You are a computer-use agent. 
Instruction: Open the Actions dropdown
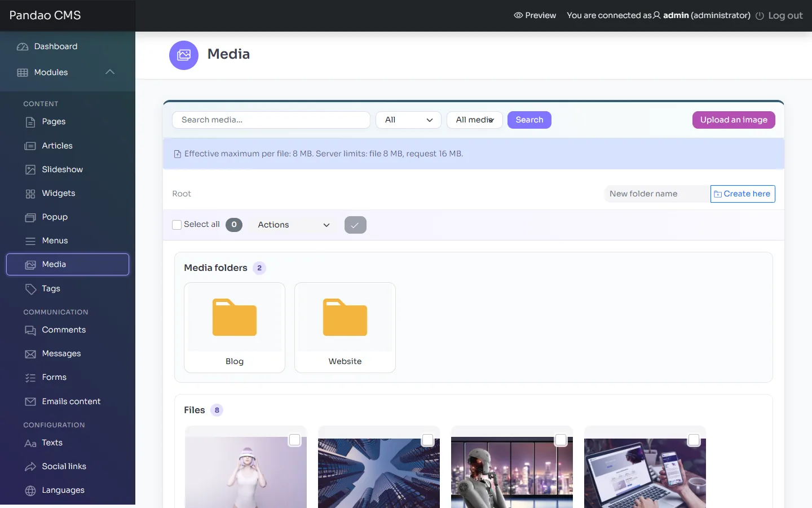[x=293, y=225]
